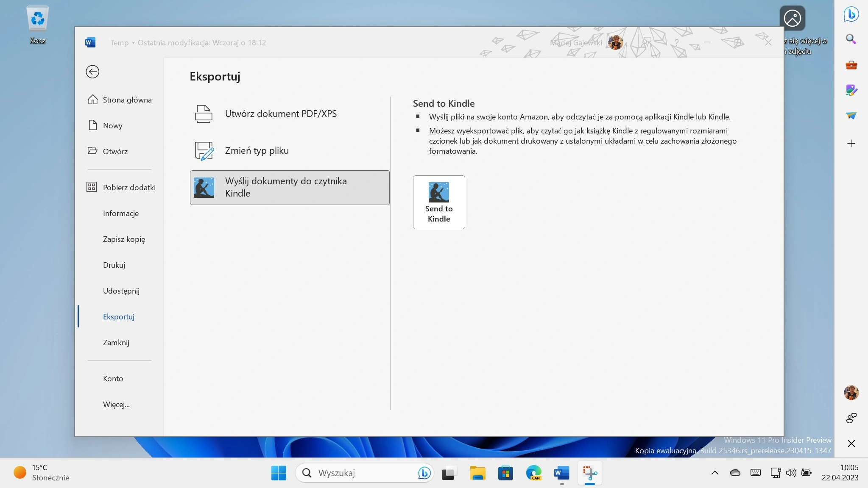
Task: Click the Maciej Gajewski account name
Action: (576, 42)
